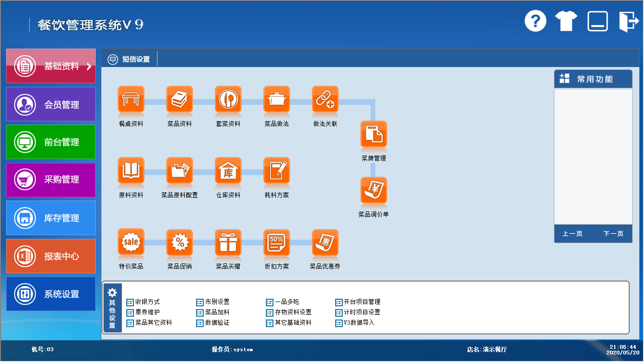Click the 套菜资料 set meal icon

228,100
